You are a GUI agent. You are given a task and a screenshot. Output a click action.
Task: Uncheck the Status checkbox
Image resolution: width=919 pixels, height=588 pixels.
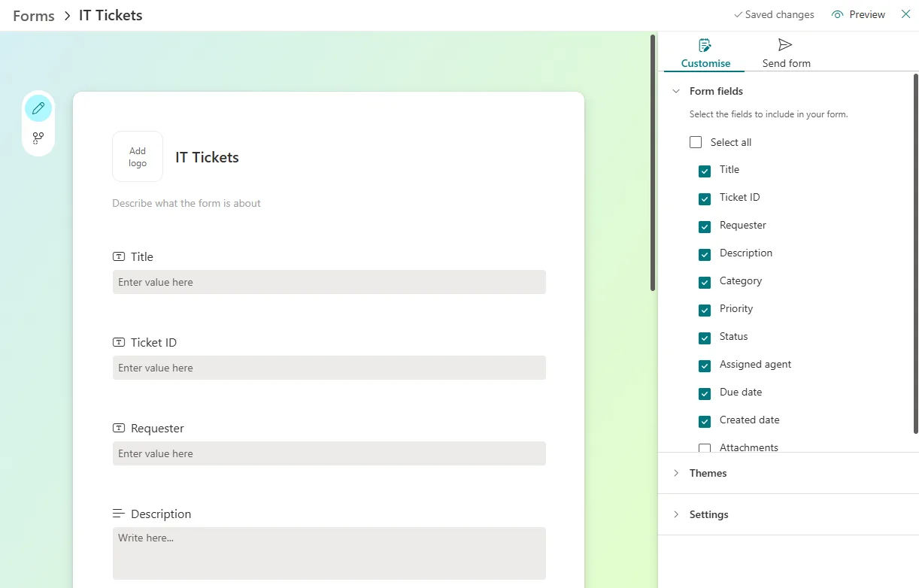pos(705,338)
